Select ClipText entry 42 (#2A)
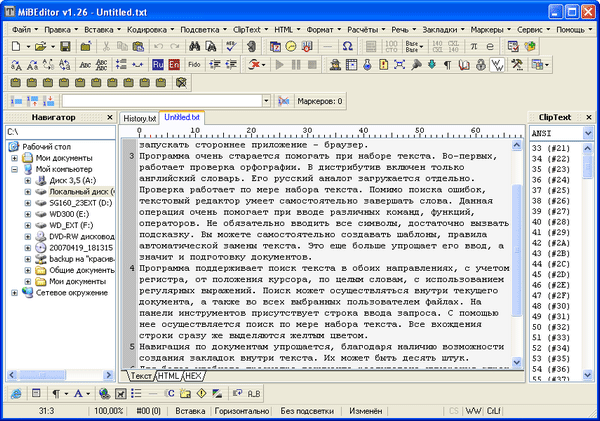This screenshot has width=600, height=421. click(x=551, y=243)
